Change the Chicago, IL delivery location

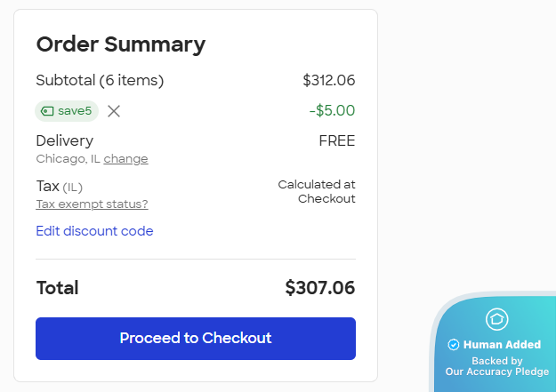pos(125,159)
